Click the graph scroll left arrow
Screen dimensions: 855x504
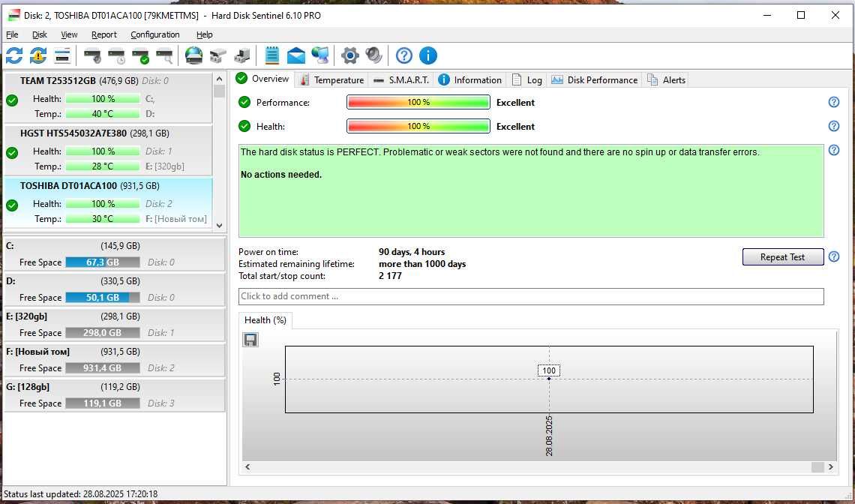point(247,467)
